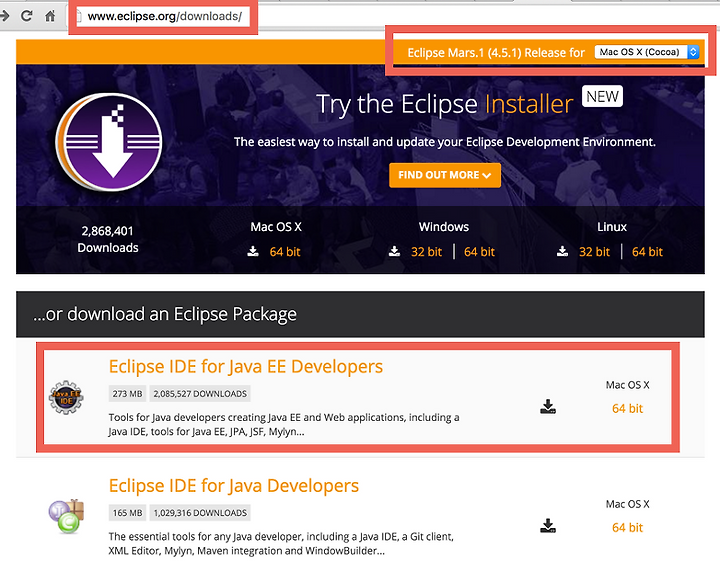
Task: Click the NEW badge beside Installer
Action: pyautogui.click(x=602, y=96)
